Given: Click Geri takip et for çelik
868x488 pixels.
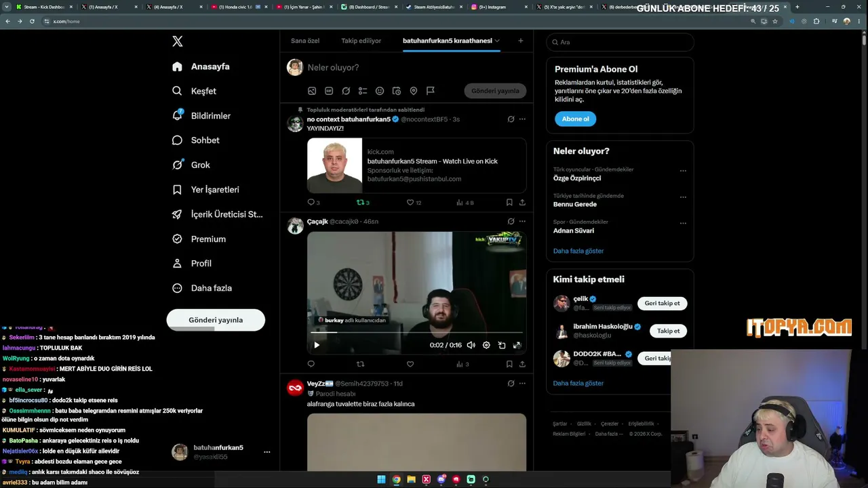Looking at the screenshot, I should (x=663, y=303).
